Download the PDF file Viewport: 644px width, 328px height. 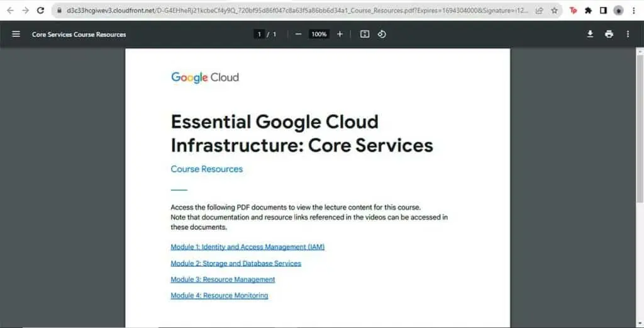coord(590,34)
